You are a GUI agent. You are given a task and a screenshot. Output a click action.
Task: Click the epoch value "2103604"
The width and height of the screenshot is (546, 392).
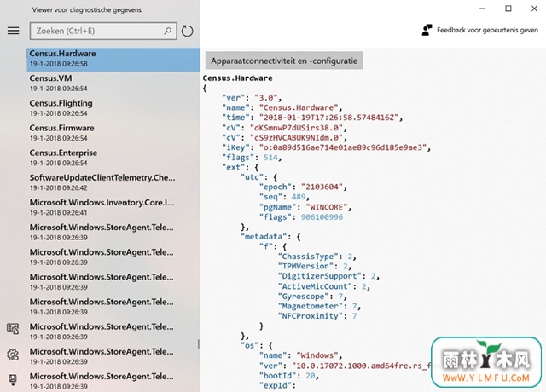(322, 187)
